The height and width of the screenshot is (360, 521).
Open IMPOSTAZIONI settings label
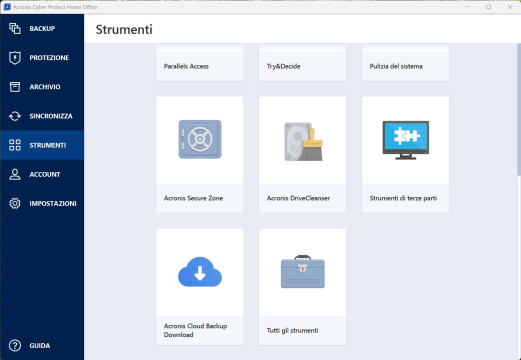(53, 204)
